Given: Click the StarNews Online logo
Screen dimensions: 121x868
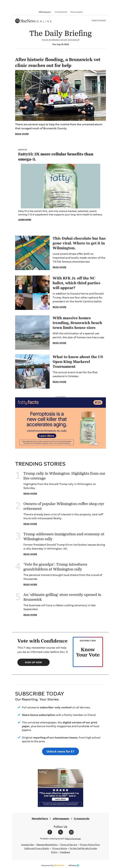Looking at the screenshot, I should [x=33, y=21].
